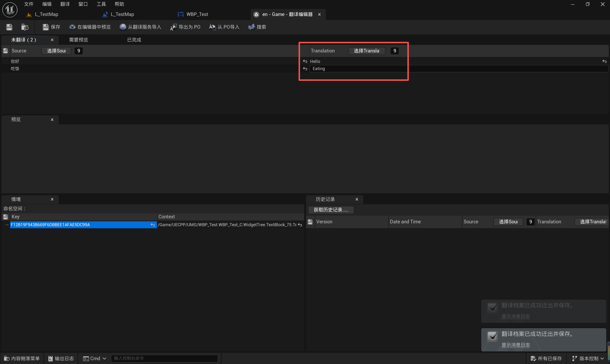Image resolution: width=610 pixels, height=364 pixels.
Task: Switch to the 需要预览 tab
Action: [x=78, y=40]
